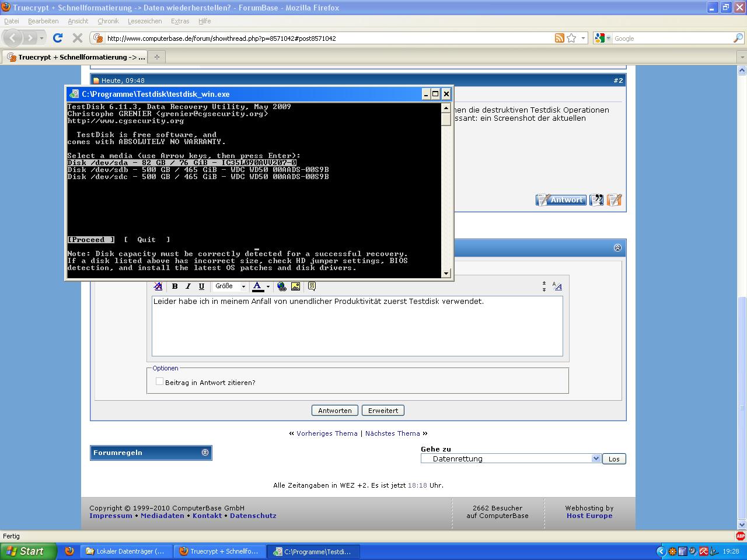Open the Chronik menu
The height and width of the screenshot is (560, 747).
108,21
